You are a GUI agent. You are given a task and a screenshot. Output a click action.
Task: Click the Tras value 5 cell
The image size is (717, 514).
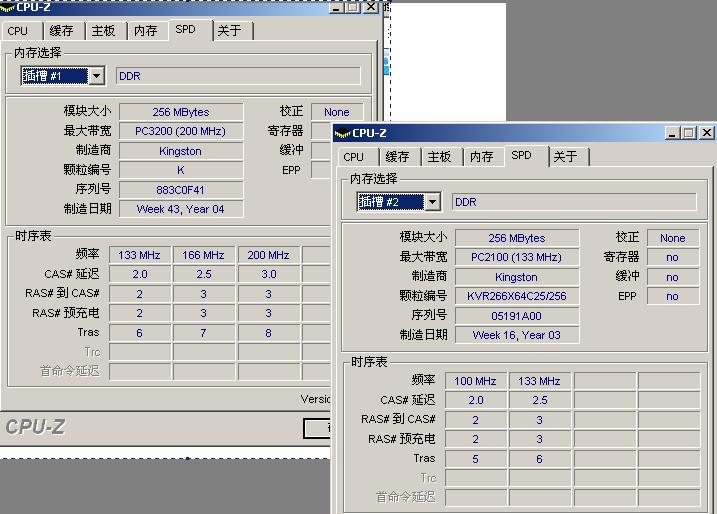click(x=476, y=459)
